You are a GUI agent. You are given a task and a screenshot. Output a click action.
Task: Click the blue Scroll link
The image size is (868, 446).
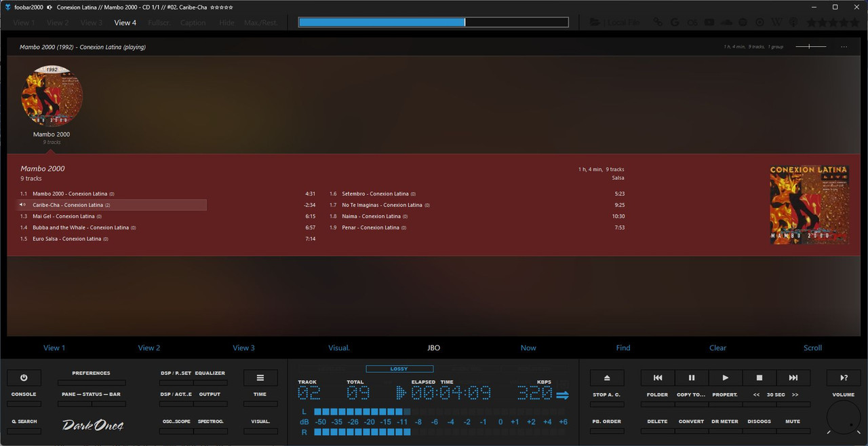point(812,348)
